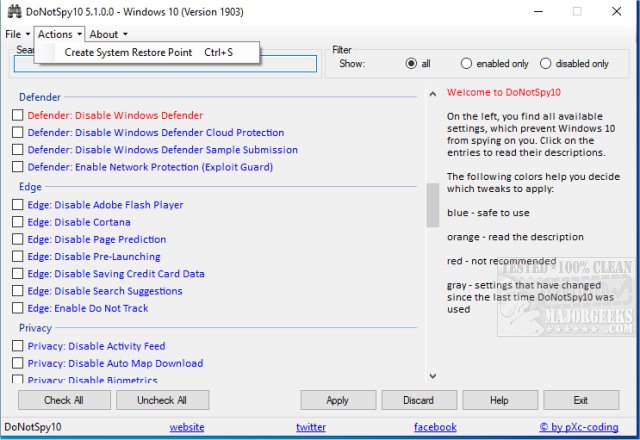Check Edge: Disable Saving Credit Card Data

(x=18, y=273)
